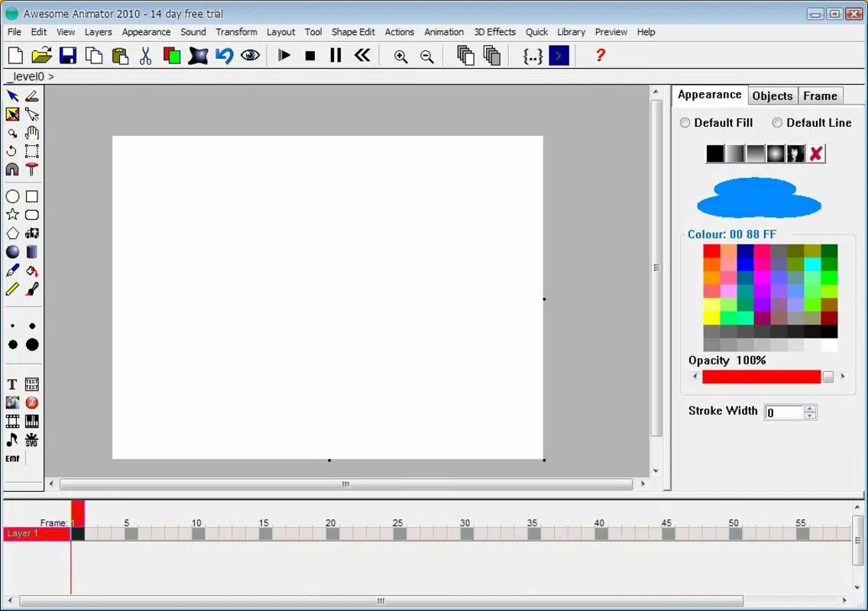Click the opacity slider right arrow

pos(843,377)
